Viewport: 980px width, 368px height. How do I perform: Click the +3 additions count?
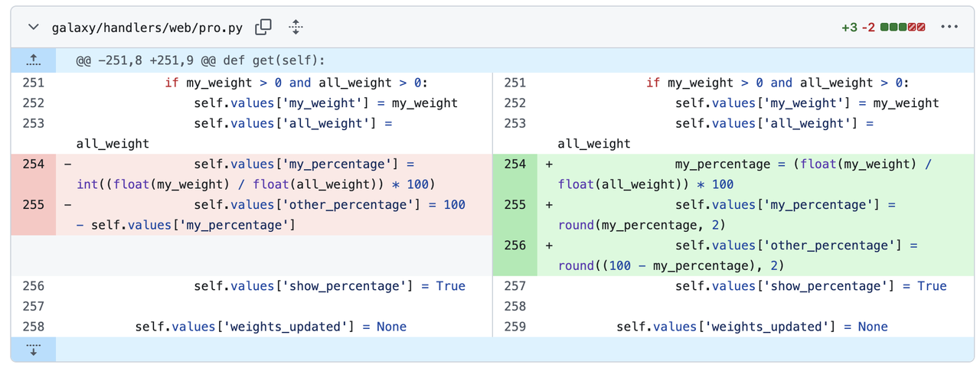[x=849, y=28]
